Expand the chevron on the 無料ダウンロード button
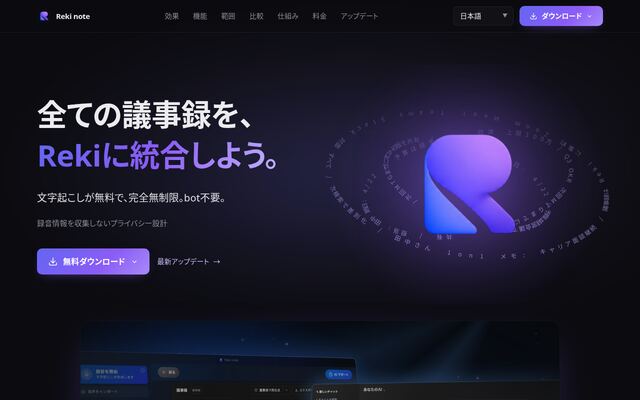Viewport: 640px width, 400px height. click(134, 262)
